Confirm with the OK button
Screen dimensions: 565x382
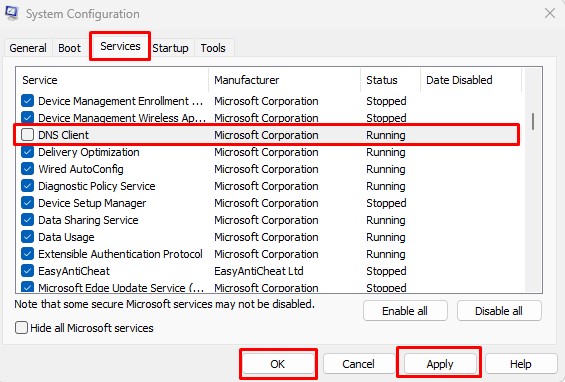click(x=278, y=364)
